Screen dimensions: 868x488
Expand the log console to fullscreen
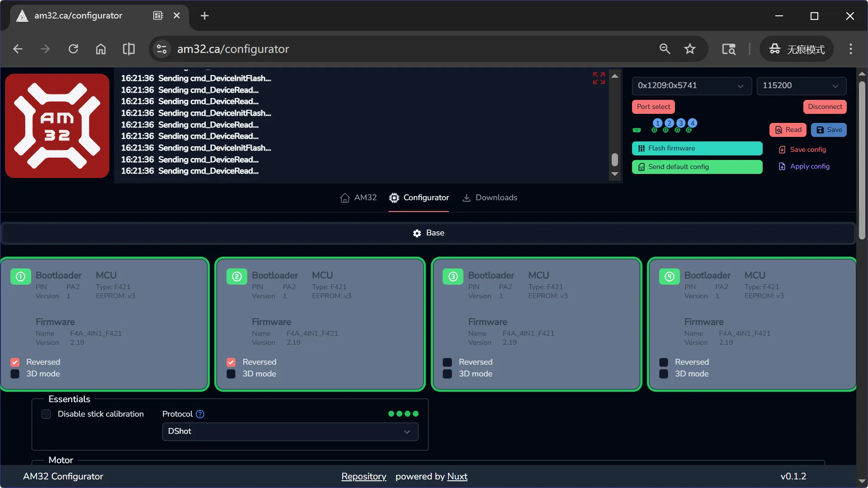599,78
